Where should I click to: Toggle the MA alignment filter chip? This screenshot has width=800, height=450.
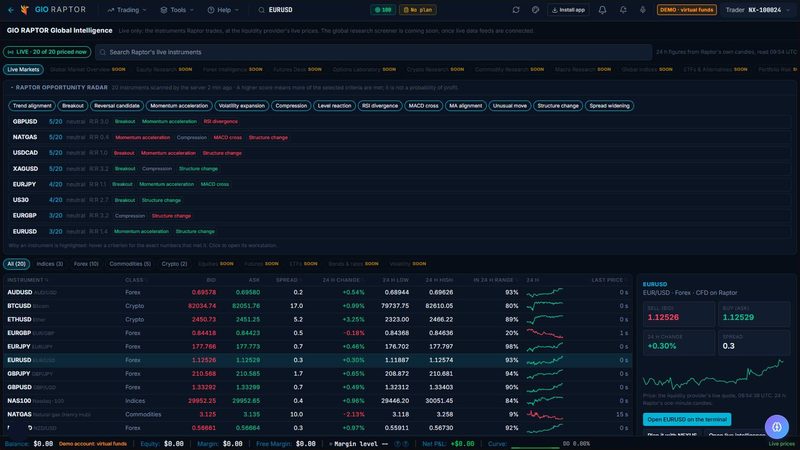coord(465,106)
